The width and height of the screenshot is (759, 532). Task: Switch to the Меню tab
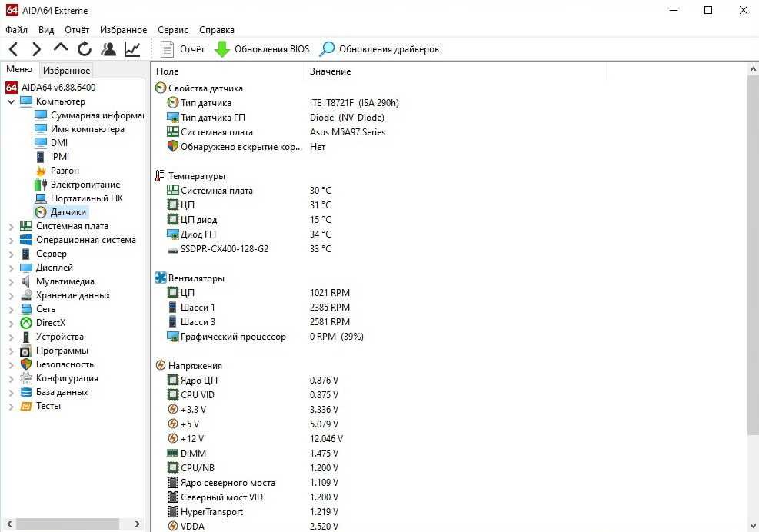pyautogui.click(x=19, y=69)
